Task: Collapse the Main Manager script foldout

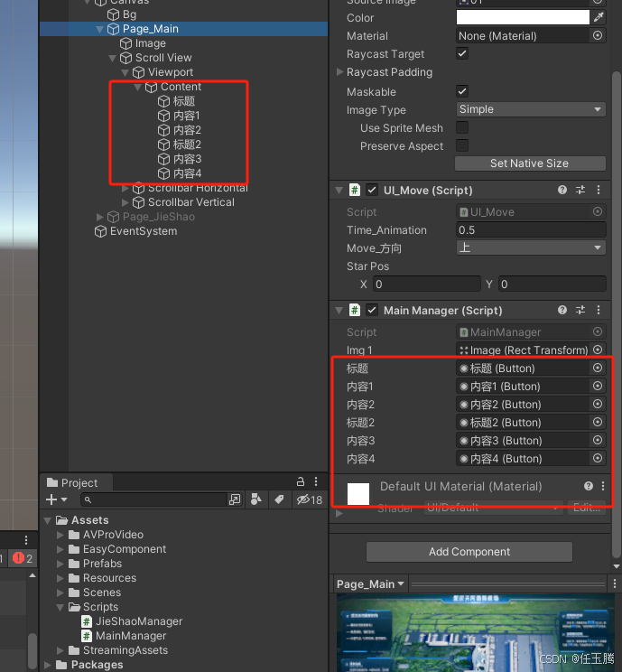Action: click(339, 310)
